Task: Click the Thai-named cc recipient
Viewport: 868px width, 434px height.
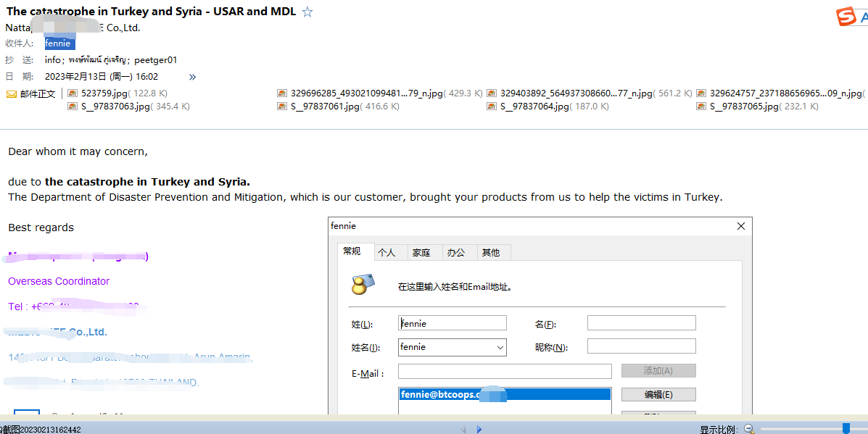Action: 99,59
